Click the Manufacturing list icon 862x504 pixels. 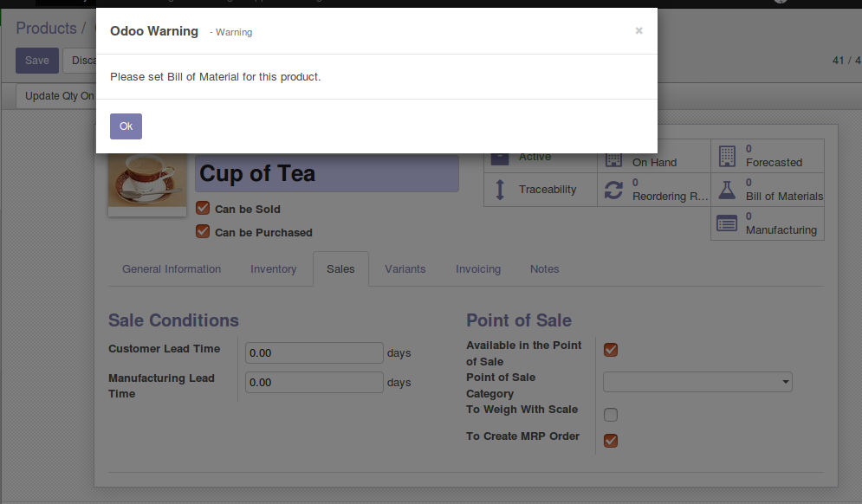tap(727, 223)
